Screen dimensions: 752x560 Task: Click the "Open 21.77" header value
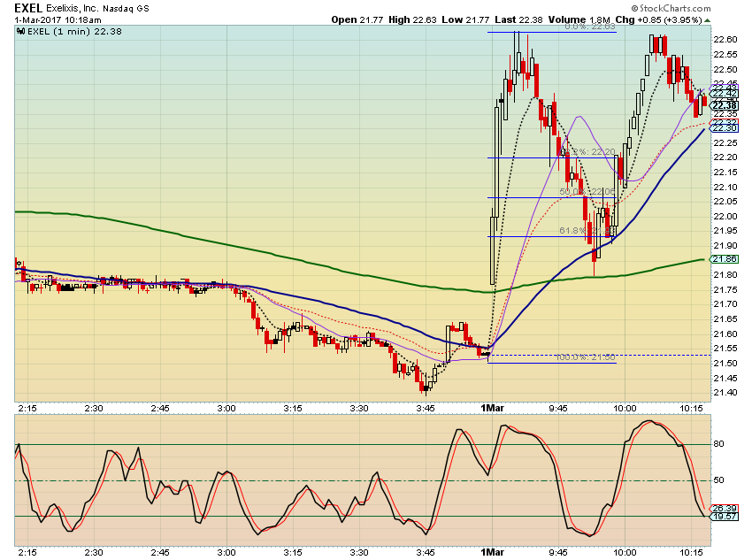coord(357,20)
